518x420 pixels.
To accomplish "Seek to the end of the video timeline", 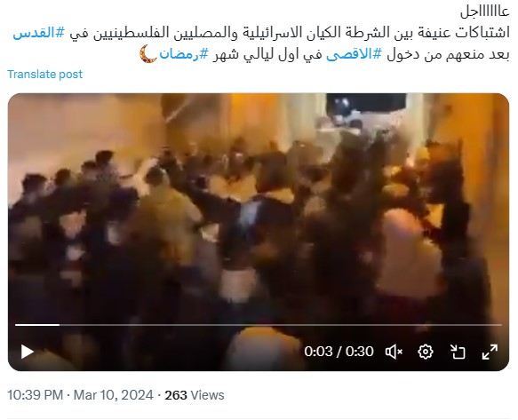I will pos(501,325).
